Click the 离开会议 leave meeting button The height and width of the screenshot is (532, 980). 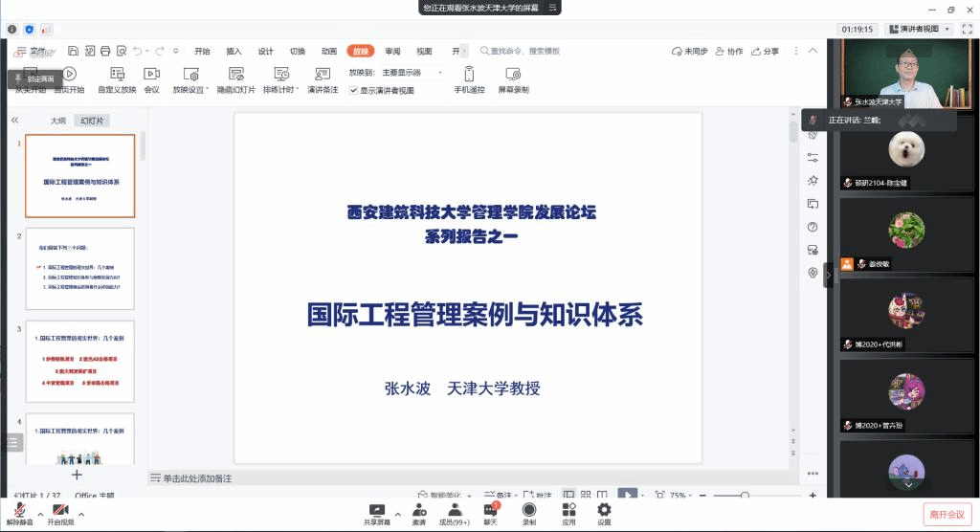tap(947, 514)
